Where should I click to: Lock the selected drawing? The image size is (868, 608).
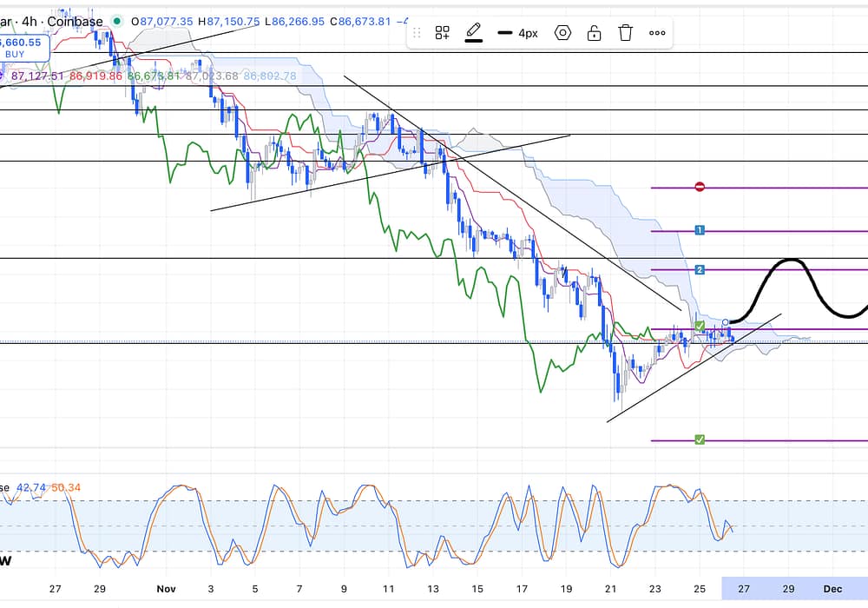click(594, 33)
